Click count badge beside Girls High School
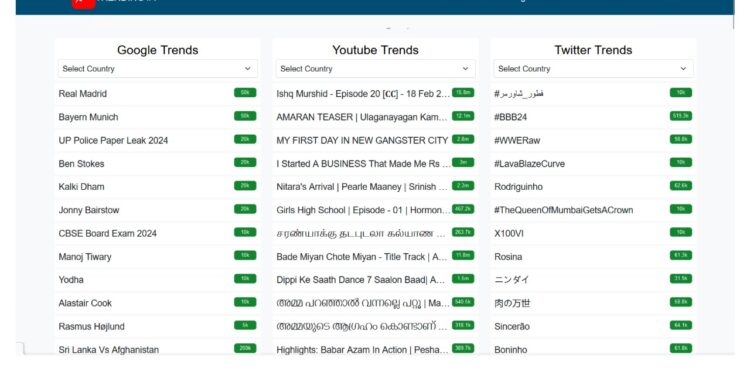Viewport: 750px width, 375px height. [x=463, y=209]
